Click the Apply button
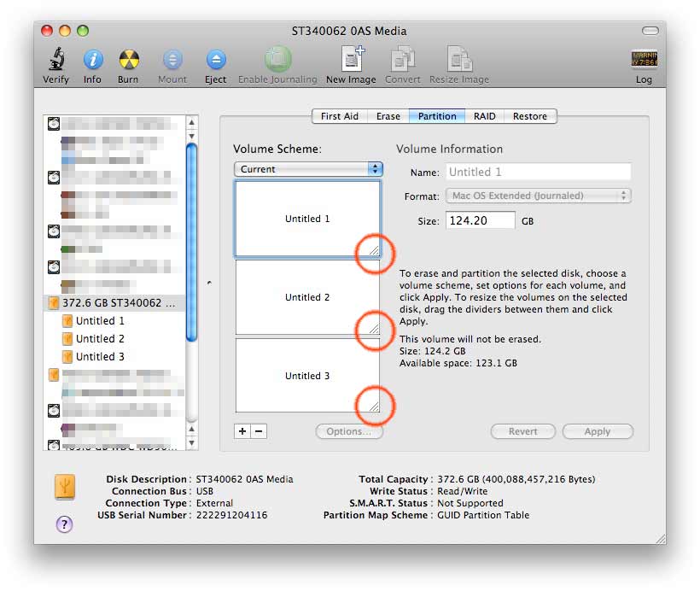700x591 pixels. click(x=598, y=431)
